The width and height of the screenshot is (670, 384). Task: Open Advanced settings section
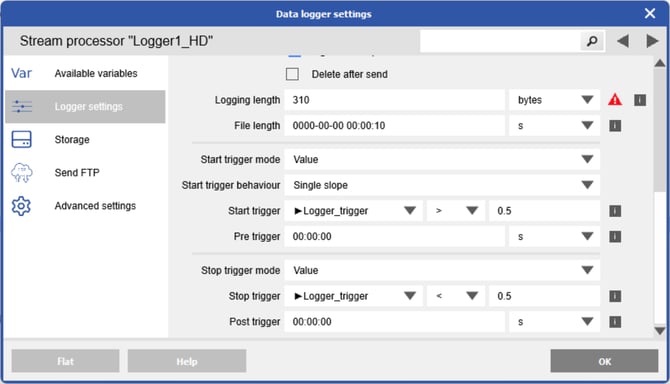pyautogui.click(x=85, y=206)
